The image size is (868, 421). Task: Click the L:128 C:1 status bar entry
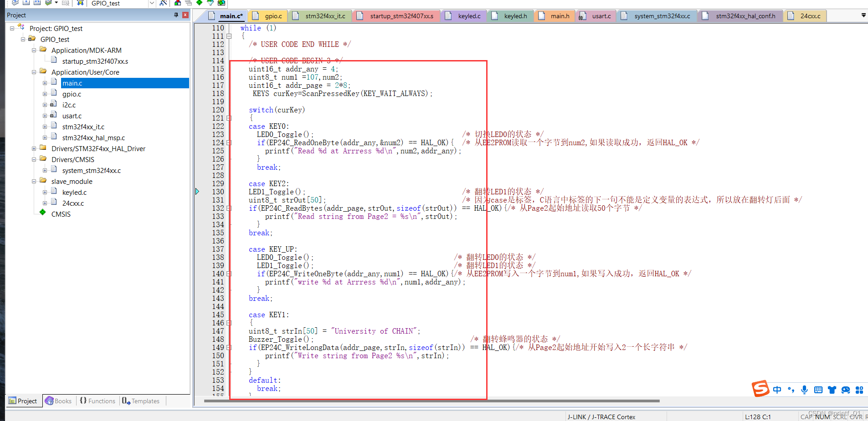[x=758, y=417]
